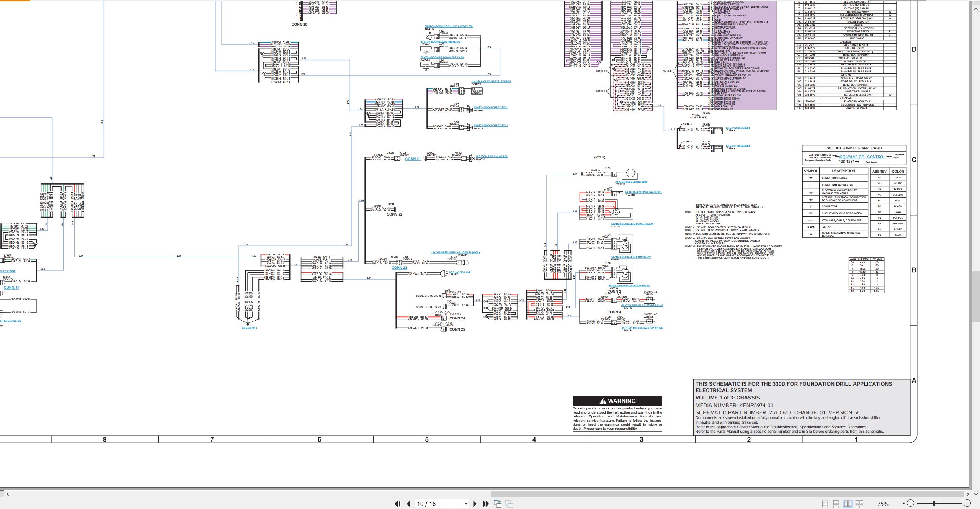The image size is (980, 509).
Task: Open the ATCH-REFUELING PUMP callout link
Action: tap(631, 182)
